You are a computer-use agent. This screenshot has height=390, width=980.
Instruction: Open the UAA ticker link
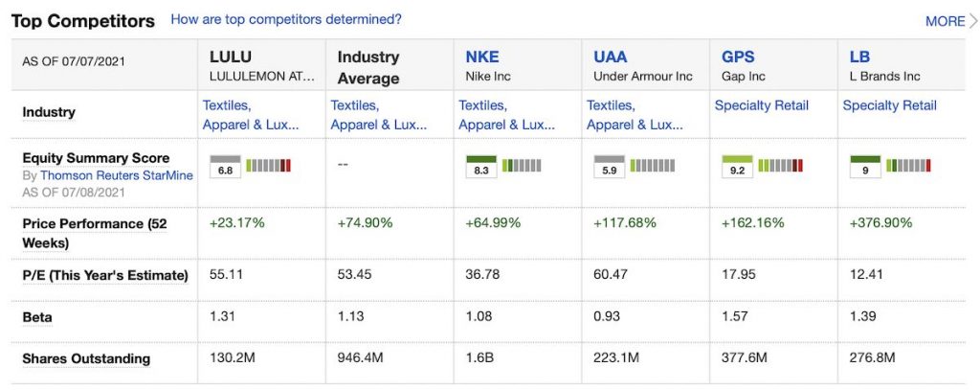tap(611, 57)
